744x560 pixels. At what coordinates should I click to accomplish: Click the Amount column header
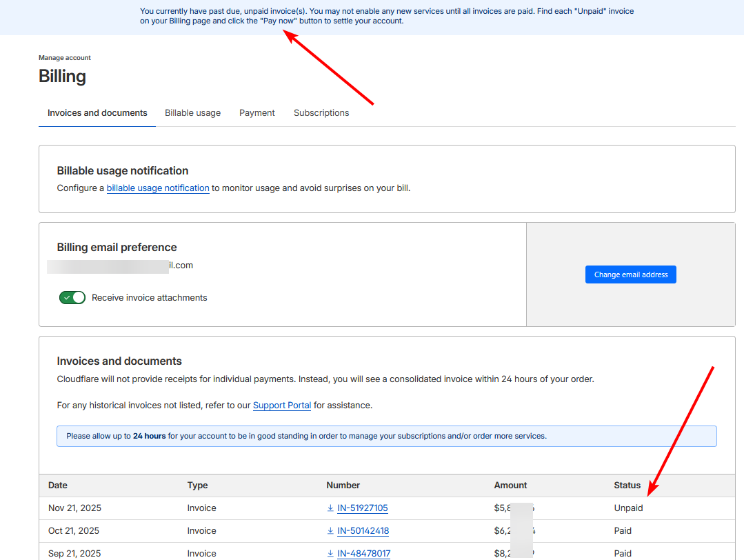pyautogui.click(x=510, y=485)
